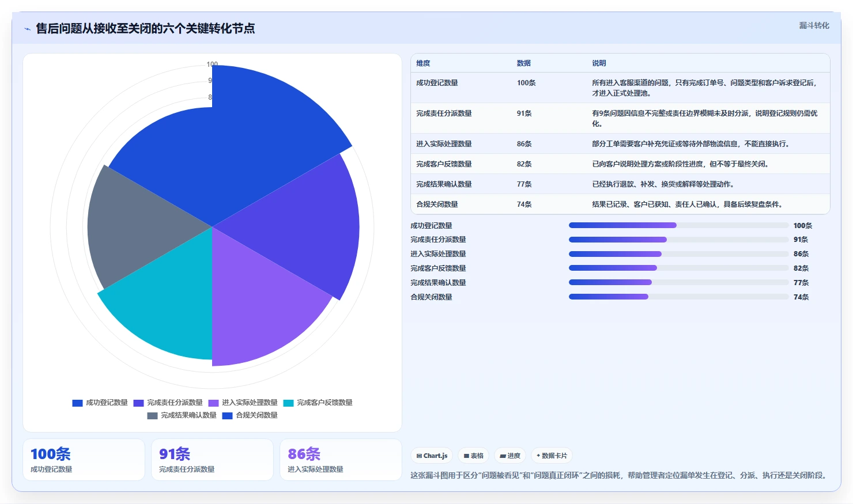Click 成功登记数量 label in progress list
The height and width of the screenshot is (504, 853).
431,226
